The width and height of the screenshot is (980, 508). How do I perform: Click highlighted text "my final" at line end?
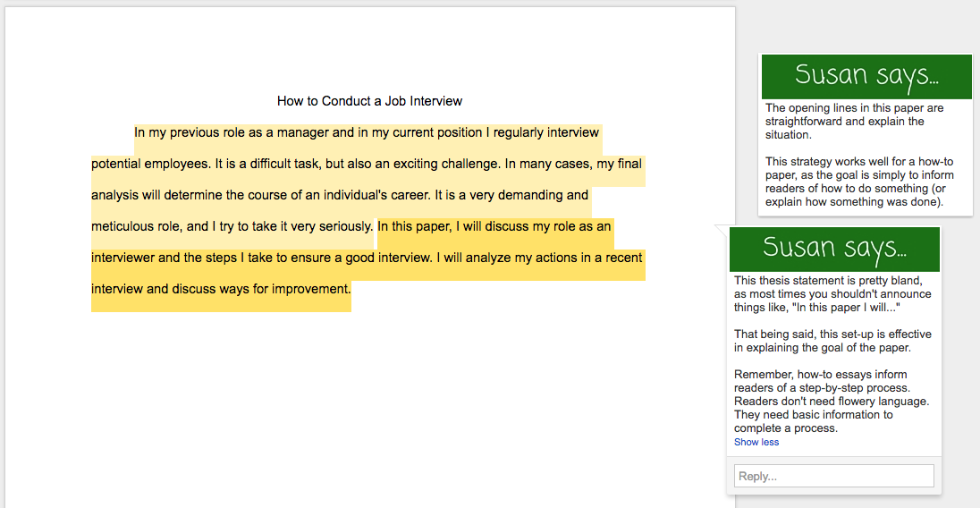pos(619,164)
